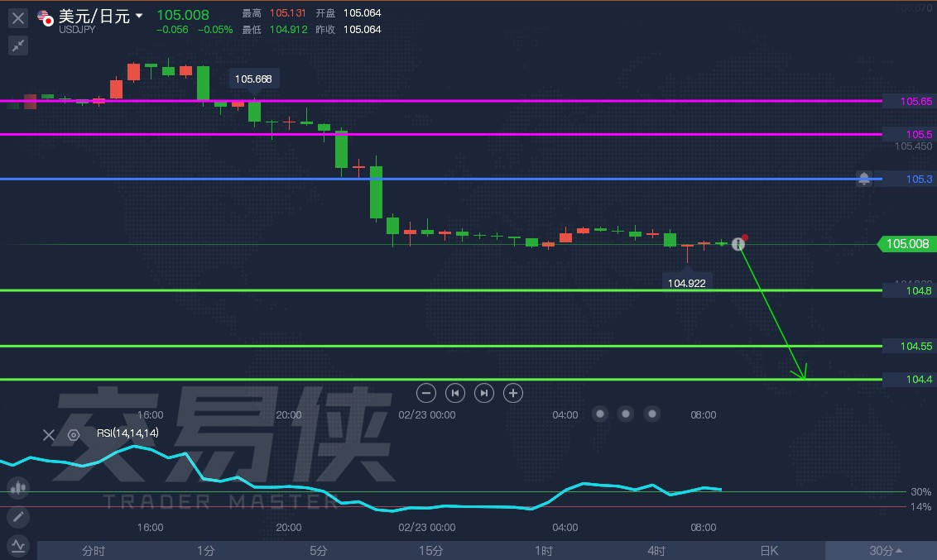This screenshot has height=560, width=937.
Task: Click the 105.668 high price tooltip
Action: pos(253,79)
